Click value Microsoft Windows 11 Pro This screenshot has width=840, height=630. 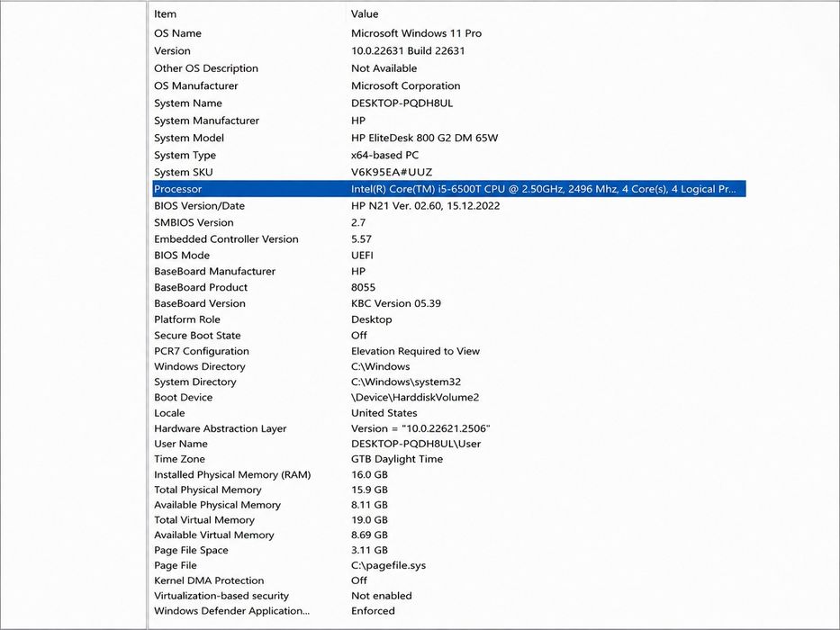click(416, 33)
